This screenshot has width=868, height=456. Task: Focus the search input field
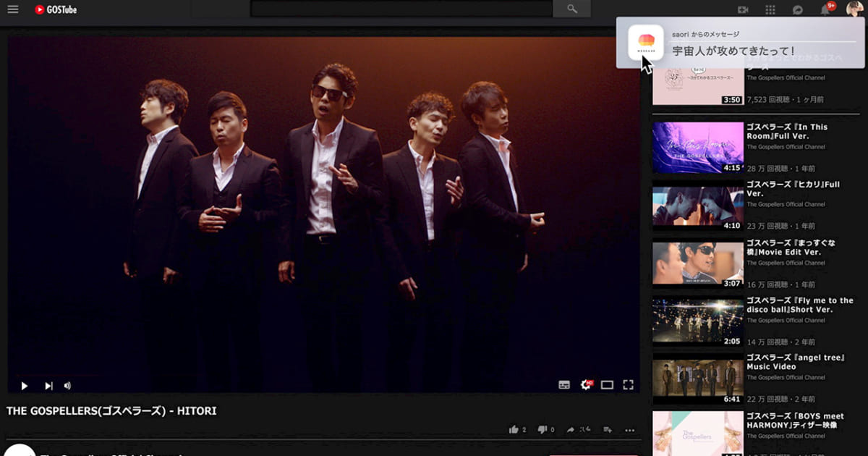[401, 9]
